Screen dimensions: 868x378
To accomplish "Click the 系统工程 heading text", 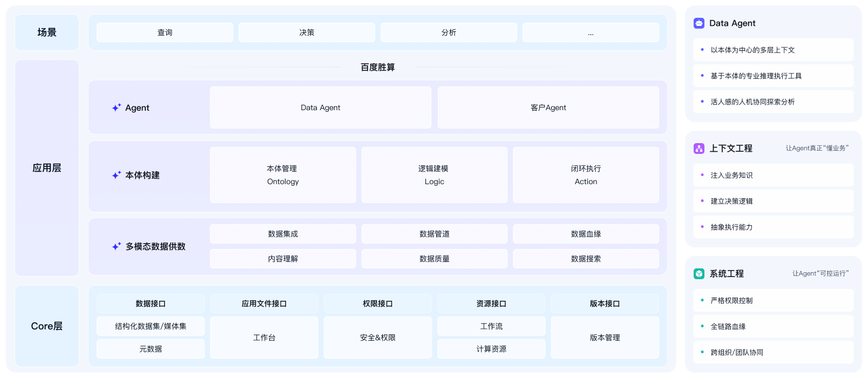I will click(727, 274).
